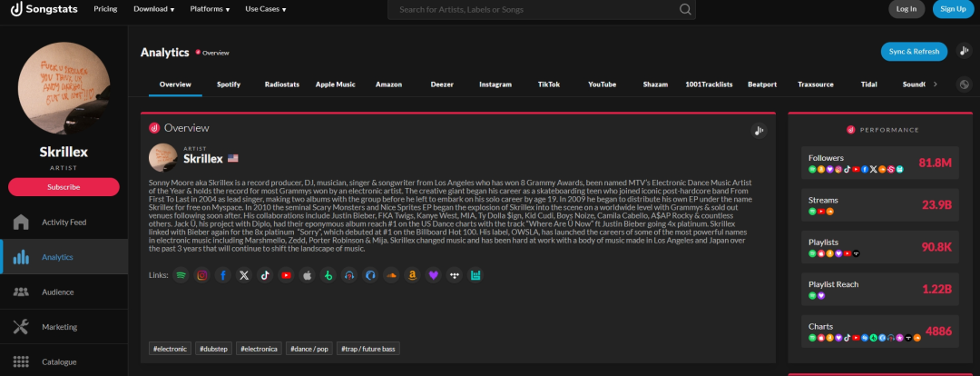
Task: Switch to the Amazon tab
Action: (388, 84)
